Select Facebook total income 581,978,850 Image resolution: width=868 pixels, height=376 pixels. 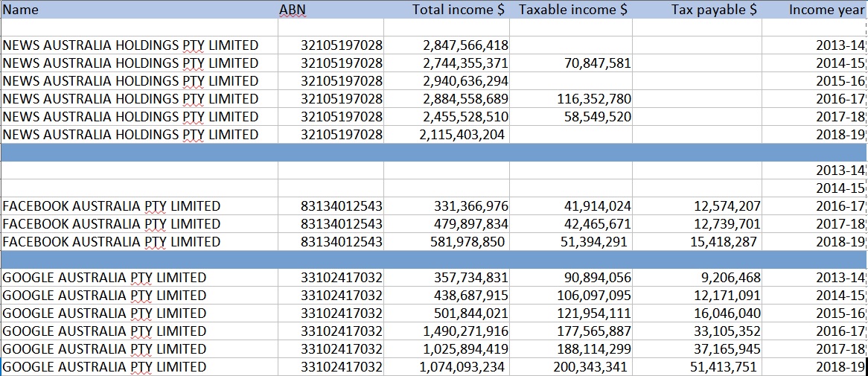[x=446, y=241]
